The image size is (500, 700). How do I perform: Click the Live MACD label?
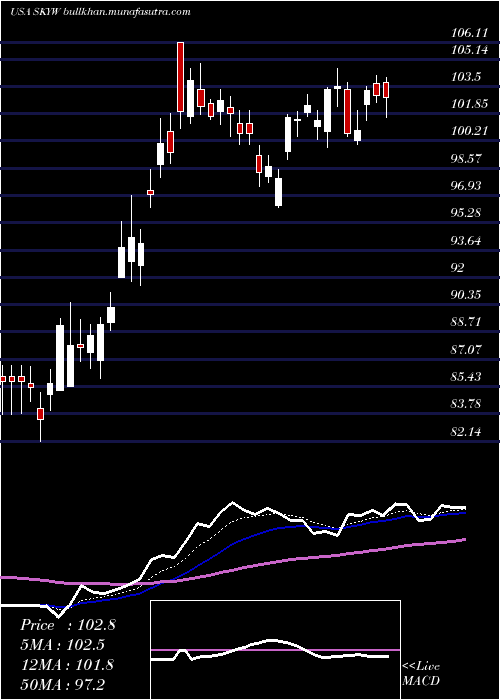(x=421, y=674)
